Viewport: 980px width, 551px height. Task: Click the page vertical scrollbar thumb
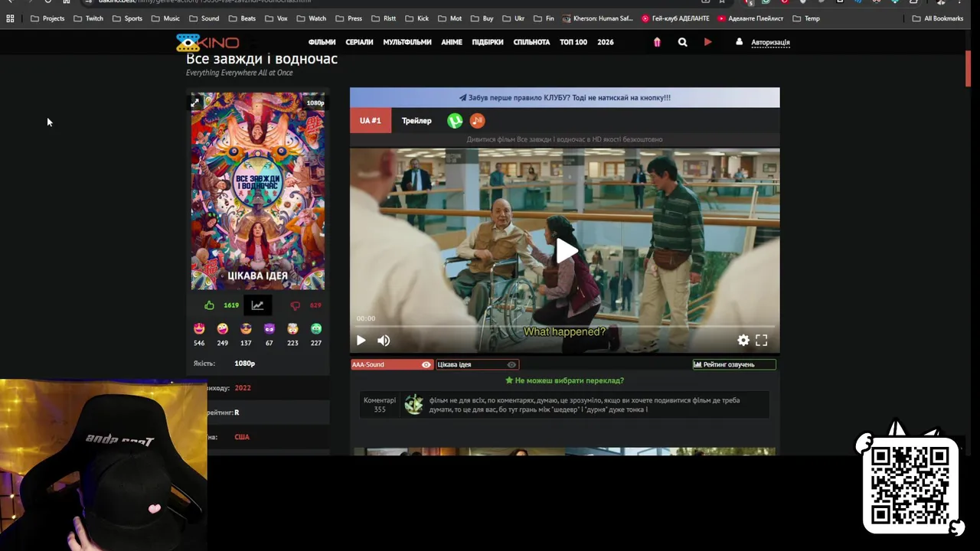pos(968,70)
